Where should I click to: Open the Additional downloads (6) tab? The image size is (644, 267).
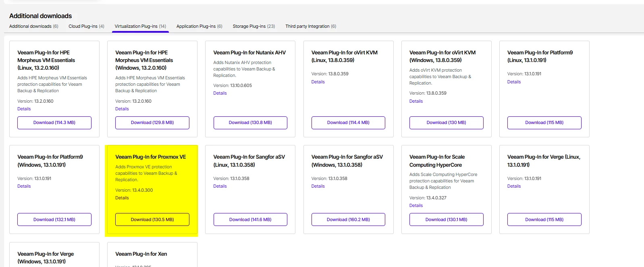coord(34,26)
